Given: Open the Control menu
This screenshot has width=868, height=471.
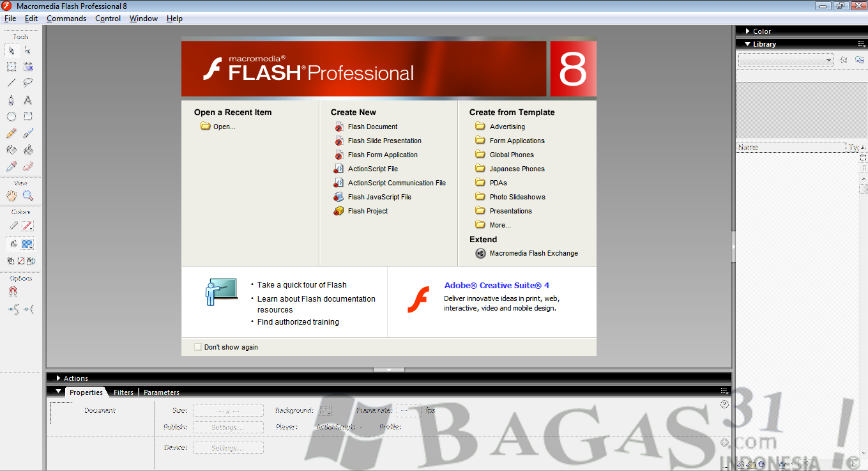Looking at the screenshot, I should [x=108, y=19].
